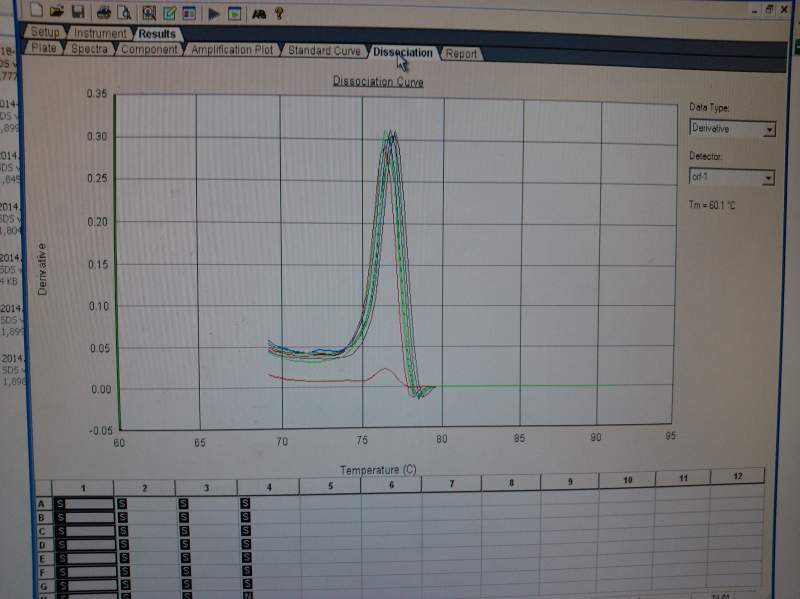Click the display settings toolbar icon
800x599 pixels.
coord(189,13)
